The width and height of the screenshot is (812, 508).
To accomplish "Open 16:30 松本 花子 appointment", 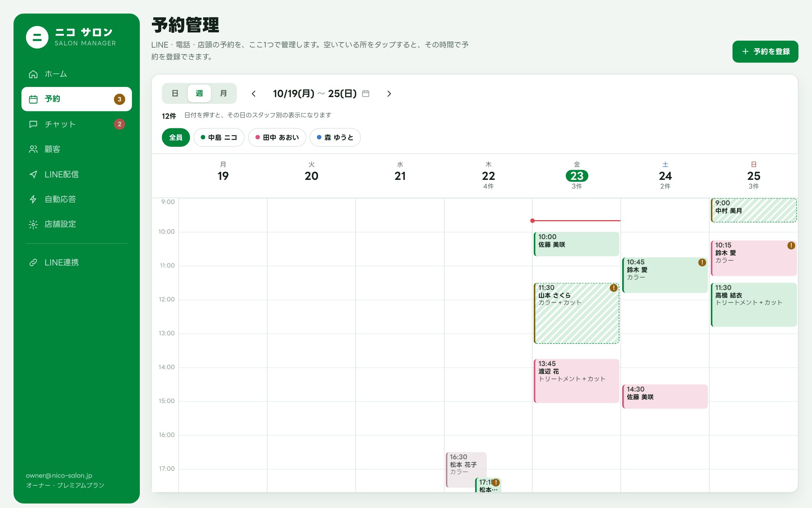I will (466, 470).
